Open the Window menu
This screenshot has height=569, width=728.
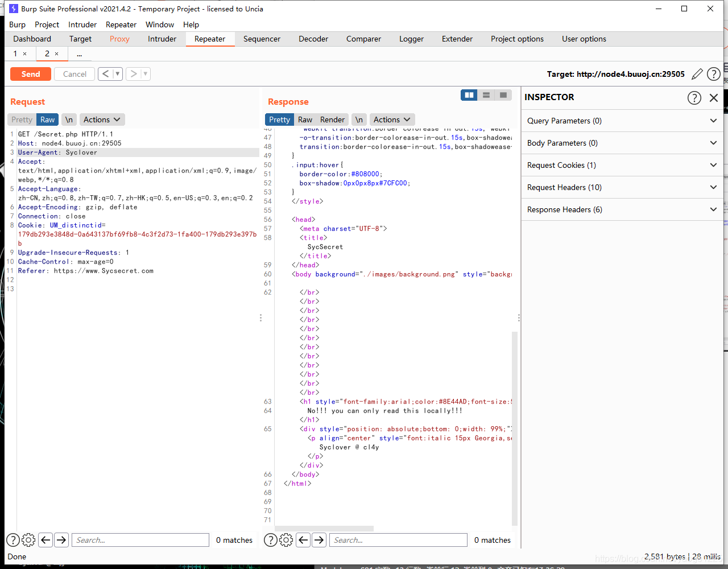pyautogui.click(x=160, y=24)
